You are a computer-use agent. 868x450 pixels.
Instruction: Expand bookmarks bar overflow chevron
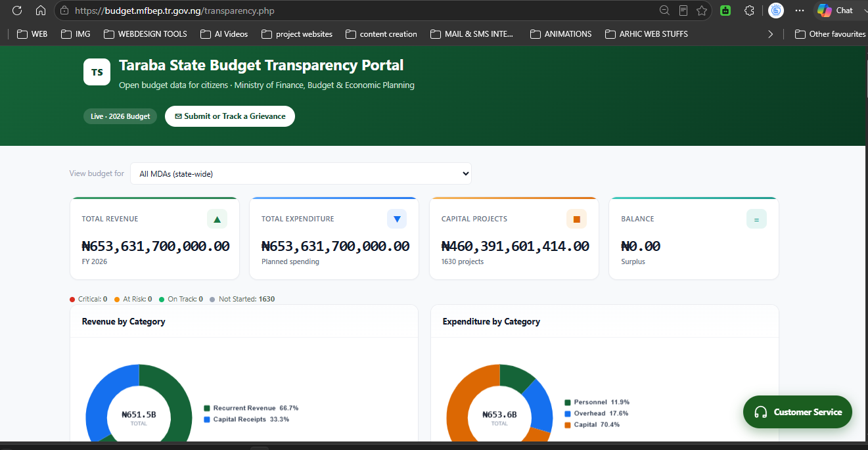coord(770,34)
